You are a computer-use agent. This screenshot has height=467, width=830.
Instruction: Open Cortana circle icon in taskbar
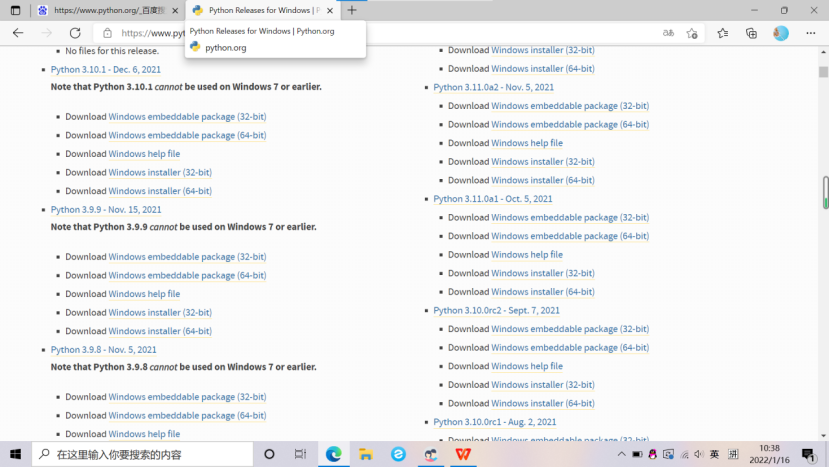point(269,454)
